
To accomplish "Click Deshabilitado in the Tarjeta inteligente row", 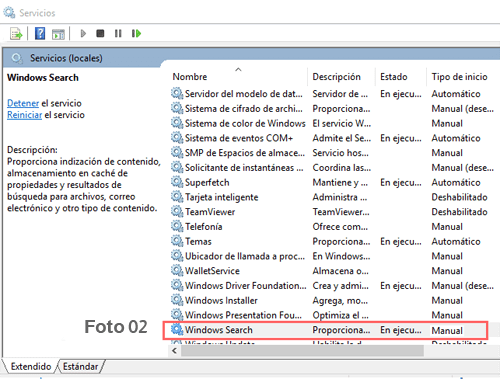I will click(459, 197).
